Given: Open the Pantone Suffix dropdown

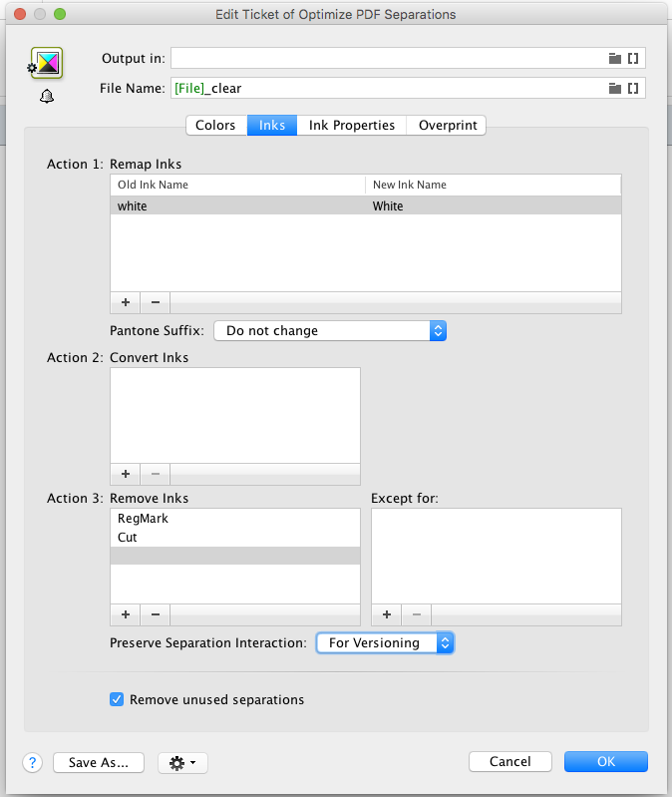Looking at the screenshot, I should click(x=330, y=331).
